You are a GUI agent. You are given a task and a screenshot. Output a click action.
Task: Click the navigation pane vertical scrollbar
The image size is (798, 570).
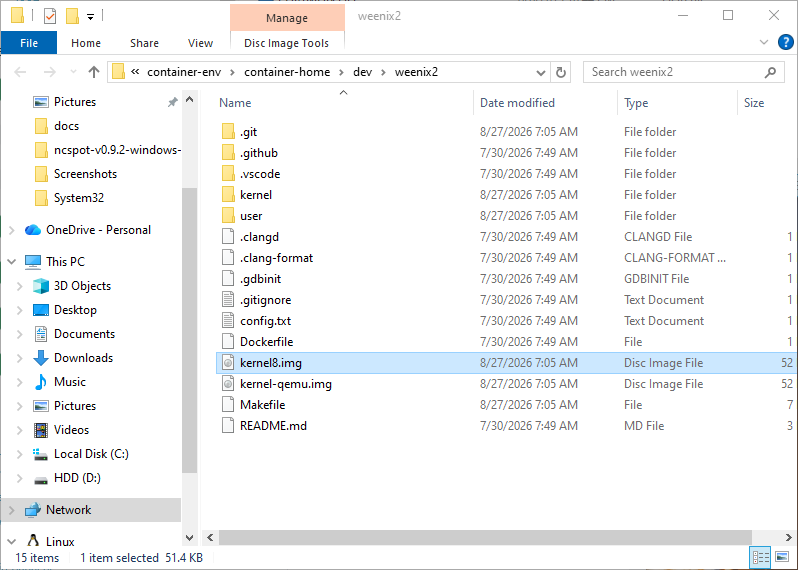pos(189,331)
